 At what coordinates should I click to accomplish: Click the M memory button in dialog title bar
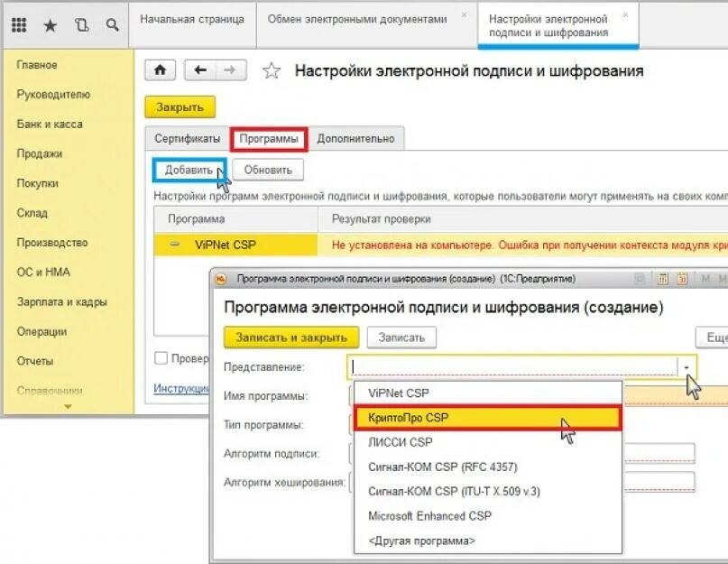coord(705,279)
